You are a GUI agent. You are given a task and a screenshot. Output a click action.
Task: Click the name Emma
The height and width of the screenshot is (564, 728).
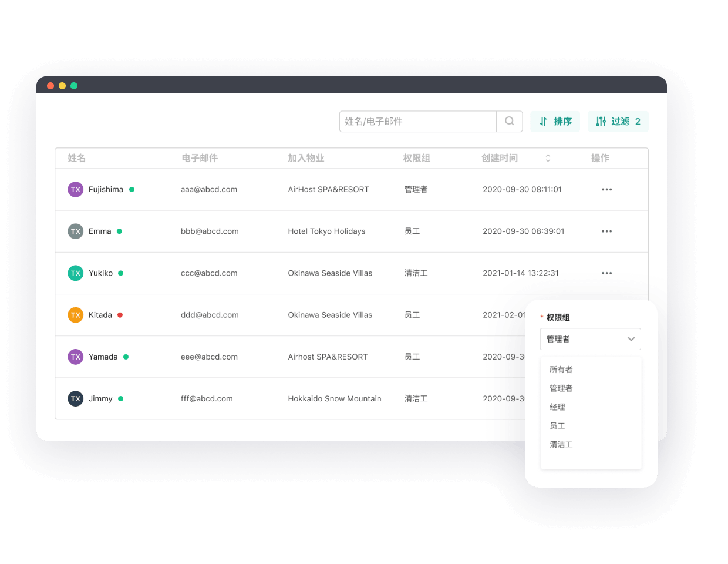pos(100,231)
